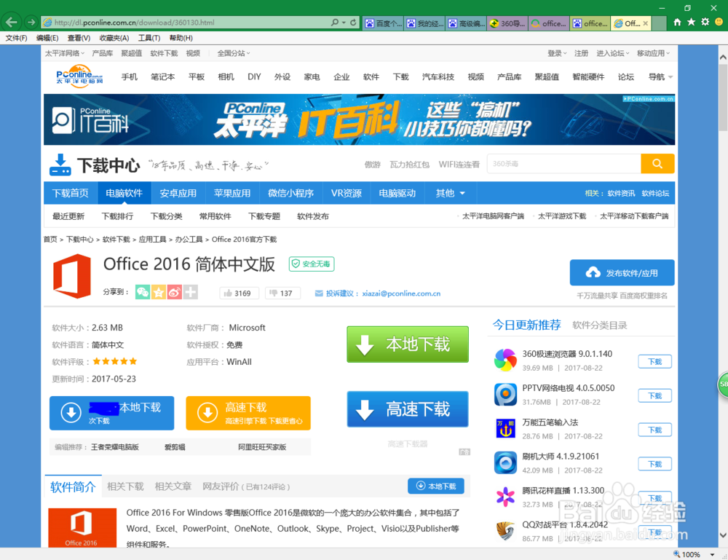
Task: Click the small blue 本地下载 button in tab bar
Action: tap(436, 486)
